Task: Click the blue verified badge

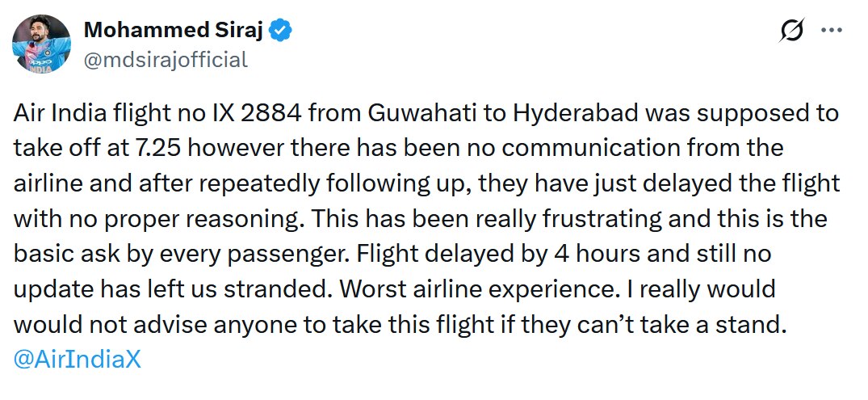Action: [x=280, y=31]
